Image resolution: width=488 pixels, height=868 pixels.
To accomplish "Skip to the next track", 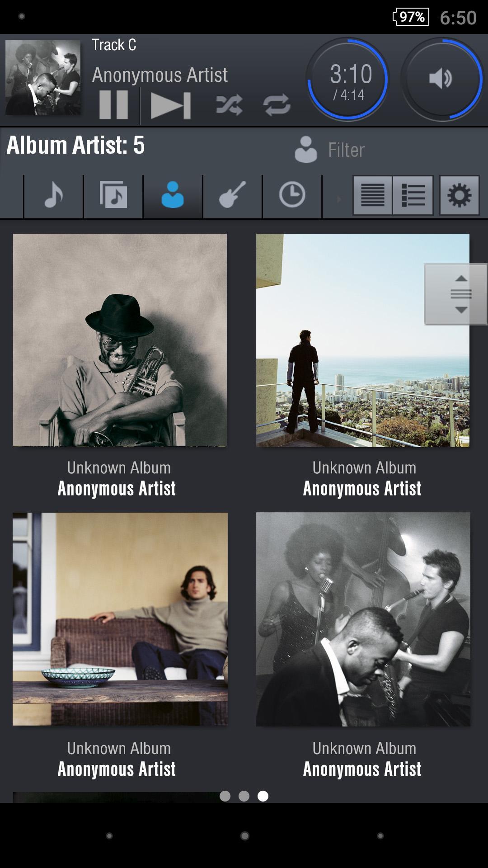I will (x=170, y=106).
